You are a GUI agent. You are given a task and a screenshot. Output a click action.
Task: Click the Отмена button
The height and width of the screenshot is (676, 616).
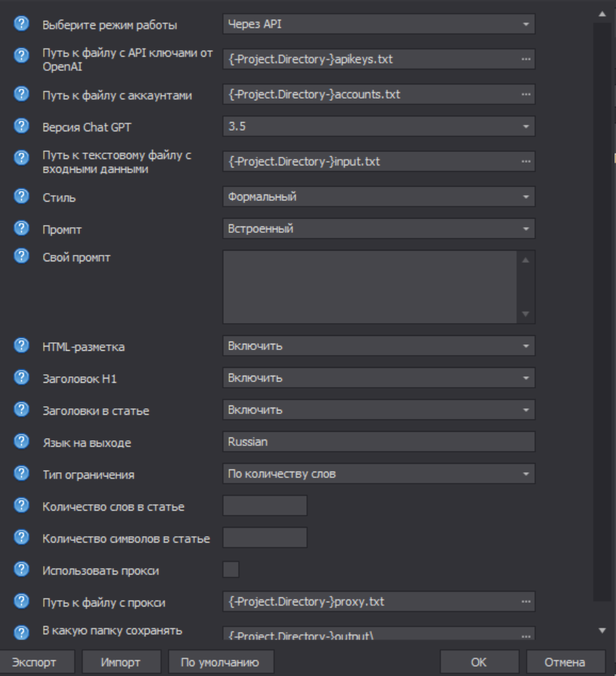point(565,663)
